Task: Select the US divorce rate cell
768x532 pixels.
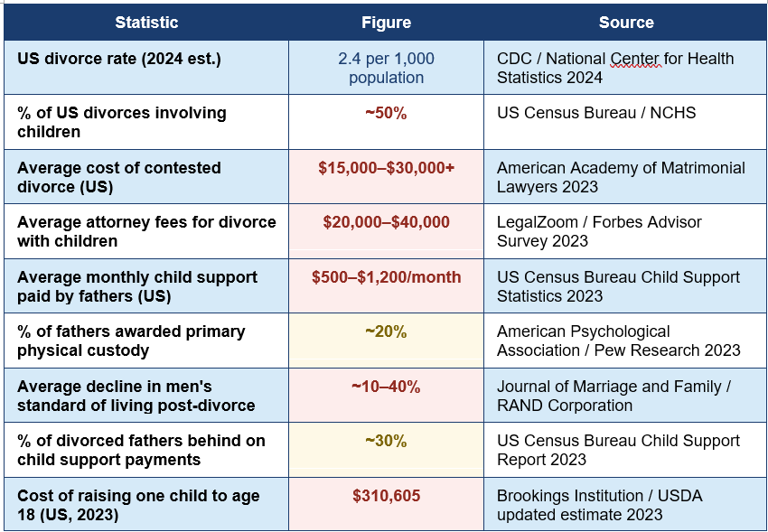Action: click(146, 68)
